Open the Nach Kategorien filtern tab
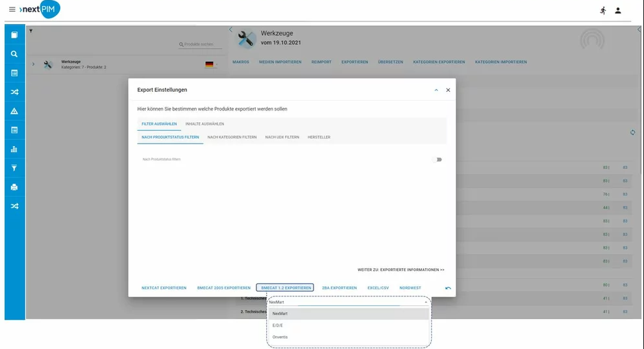Image resolution: width=644 pixels, height=349 pixels. pyautogui.click(x=232, y=137)
